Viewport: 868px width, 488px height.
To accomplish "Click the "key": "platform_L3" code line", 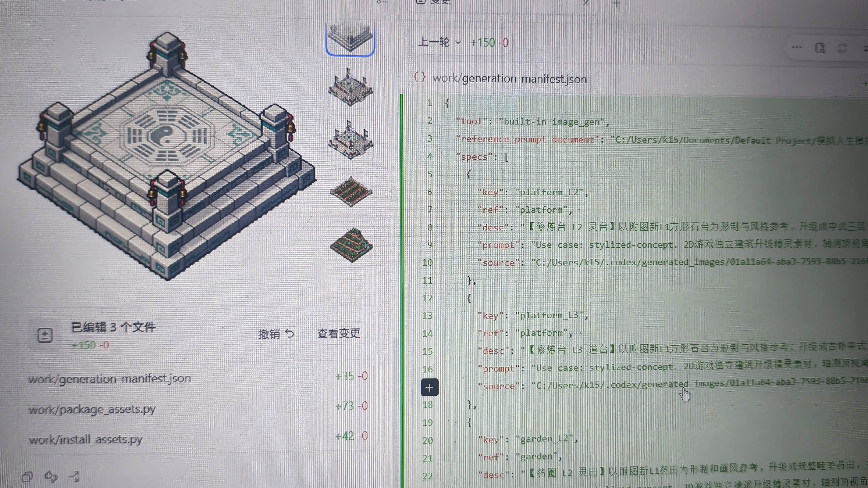I will pyautogui.click(x=533, y=316).
